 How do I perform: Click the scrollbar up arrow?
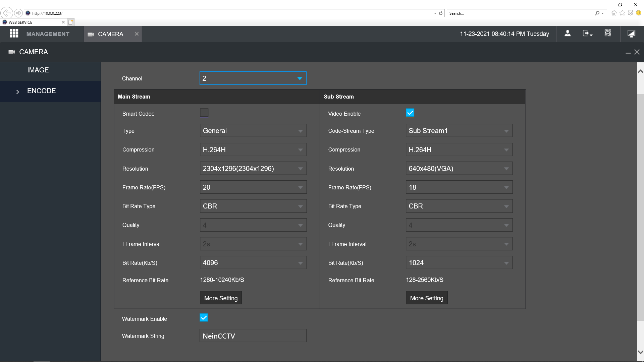tap(640, 71)
